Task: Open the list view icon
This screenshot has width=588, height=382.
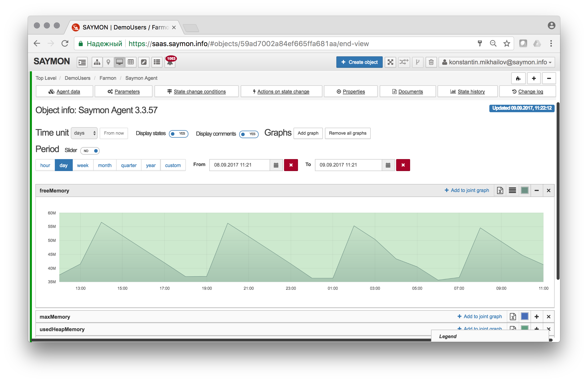Action: [157, 62]
